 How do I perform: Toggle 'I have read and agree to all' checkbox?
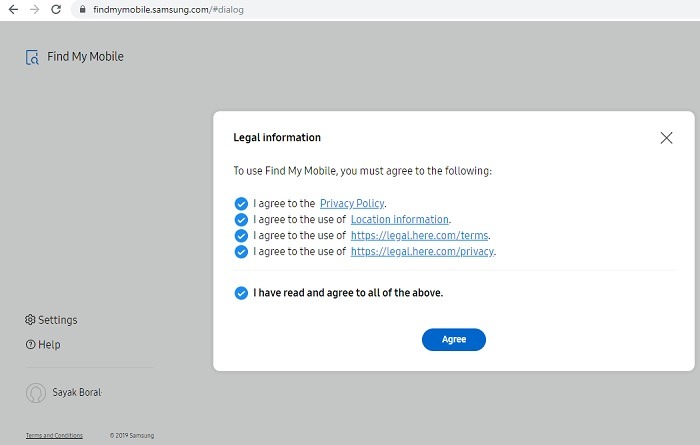pos(241,293)
